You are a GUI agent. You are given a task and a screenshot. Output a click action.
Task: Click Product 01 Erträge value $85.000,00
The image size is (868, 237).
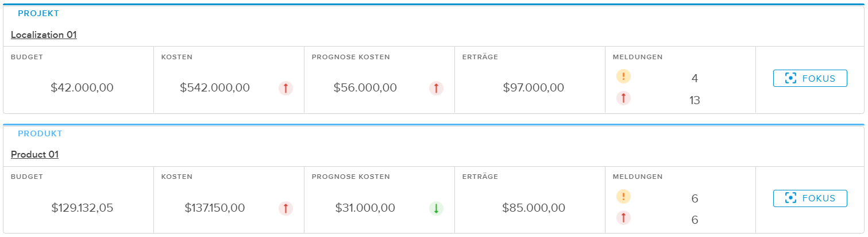pyautogui.click(x=534, y=208)
